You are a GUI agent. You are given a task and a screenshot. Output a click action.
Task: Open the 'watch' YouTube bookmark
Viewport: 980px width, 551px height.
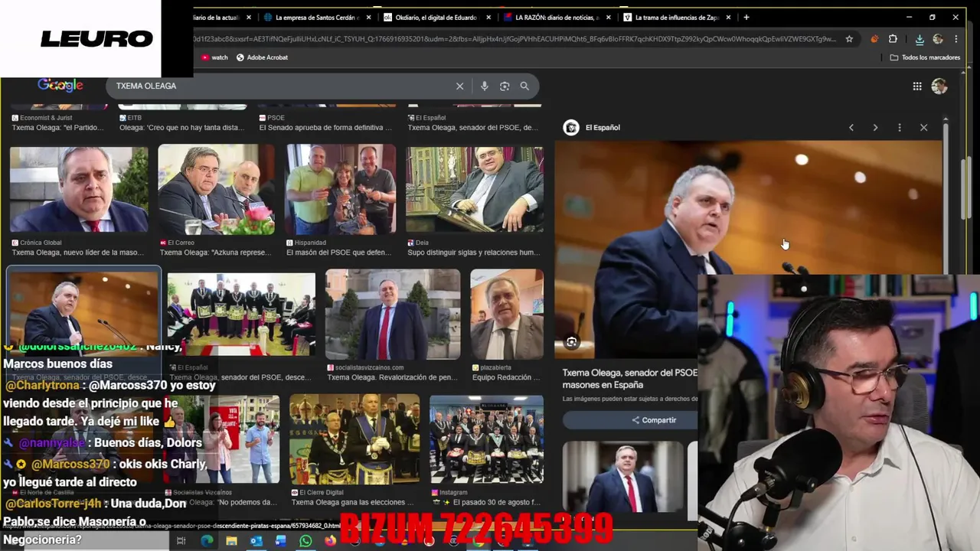pos(214,57)
